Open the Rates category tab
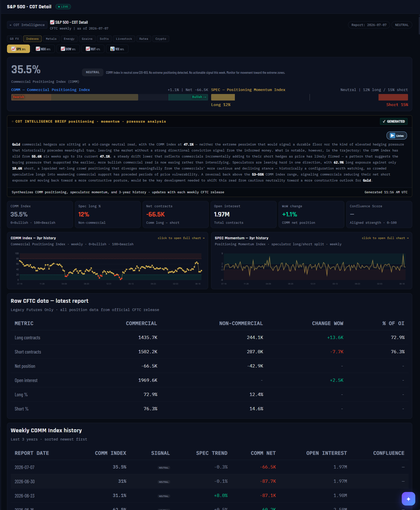The height and width of the screenshot is (510, 420). [x=144, y=39]
